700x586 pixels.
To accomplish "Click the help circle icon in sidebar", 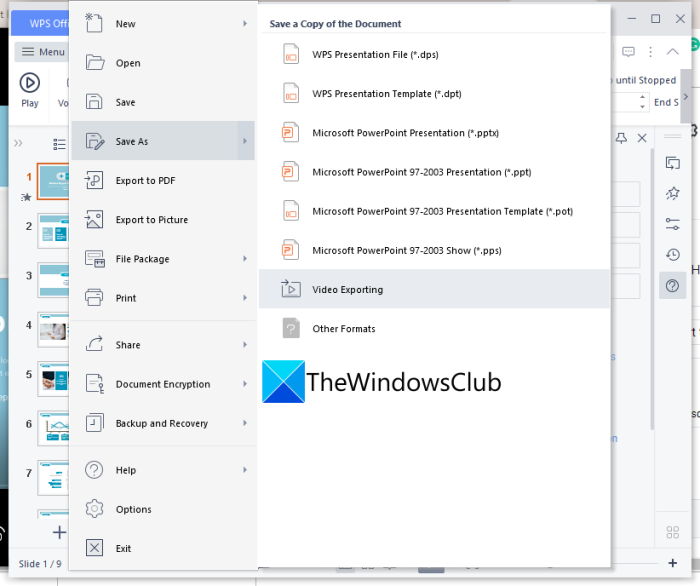I will (x=672, y=285).
